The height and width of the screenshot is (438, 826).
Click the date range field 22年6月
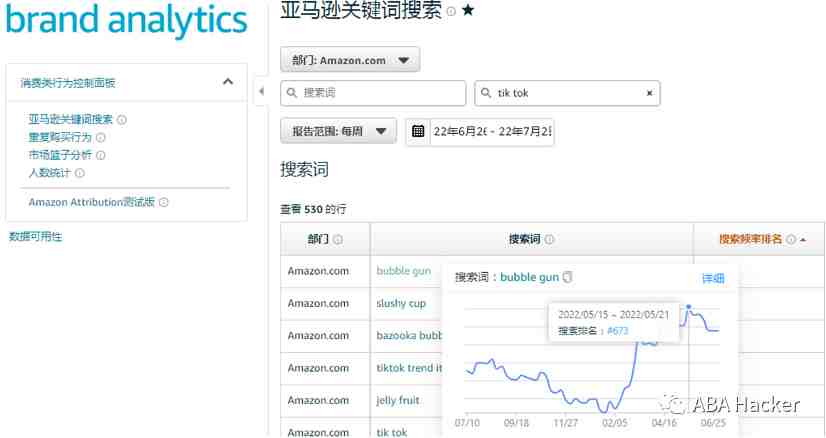(x=492, y=131)
